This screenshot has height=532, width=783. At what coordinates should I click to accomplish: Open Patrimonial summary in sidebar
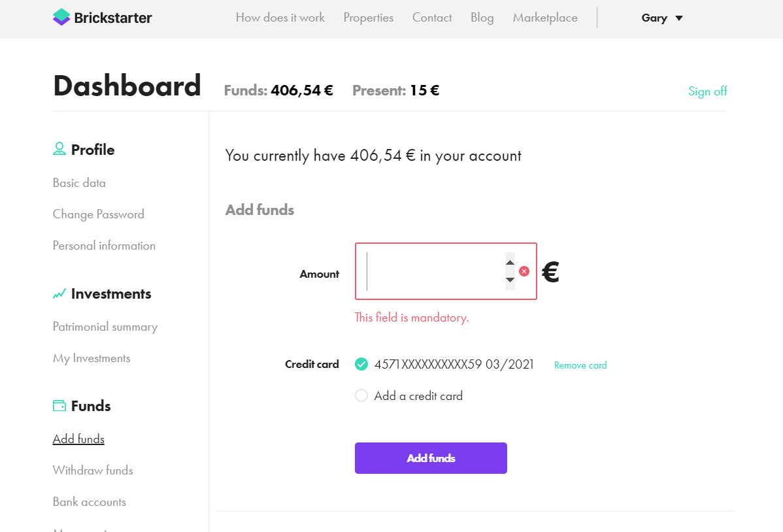click(105, 327)
